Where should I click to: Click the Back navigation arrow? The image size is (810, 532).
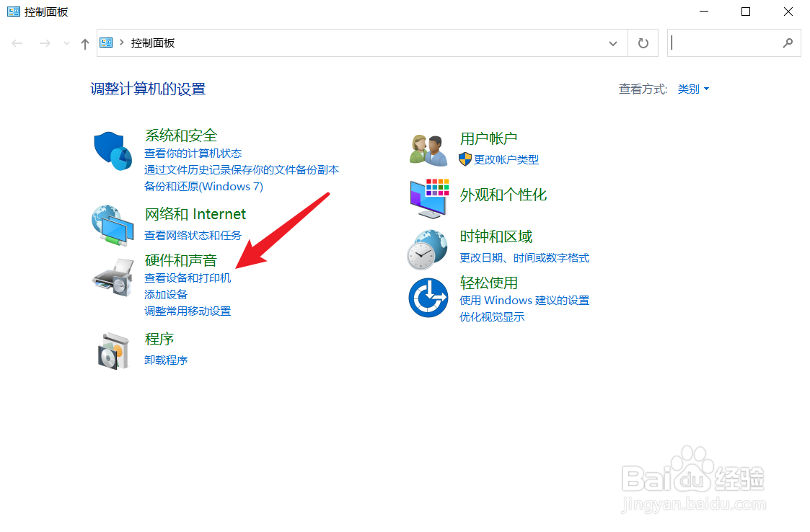coord(17,43)
